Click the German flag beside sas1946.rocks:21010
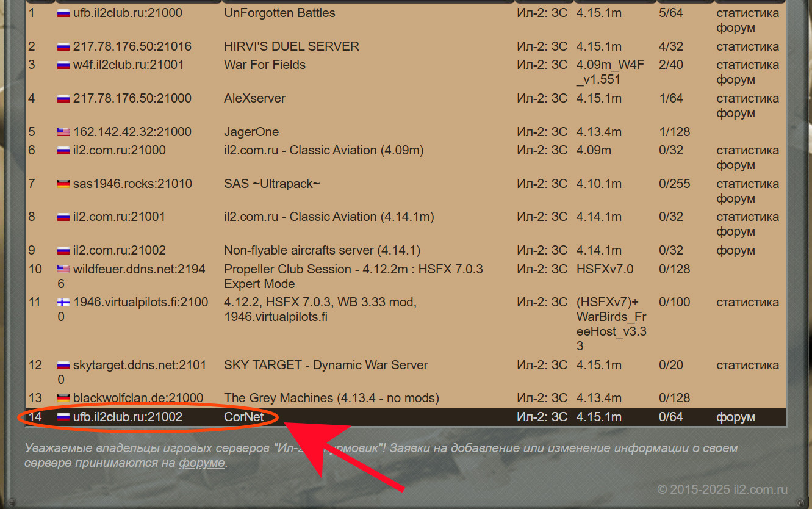The image size is (812, 509). (63, 184)
